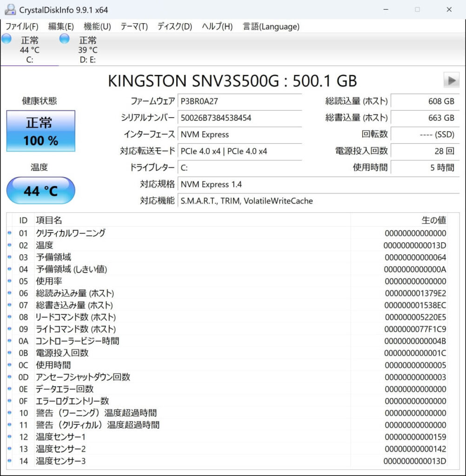466x476 pixels.
Task: Click the transfer mode field PCIe 4.0 x4
Action: click(240, 151)
